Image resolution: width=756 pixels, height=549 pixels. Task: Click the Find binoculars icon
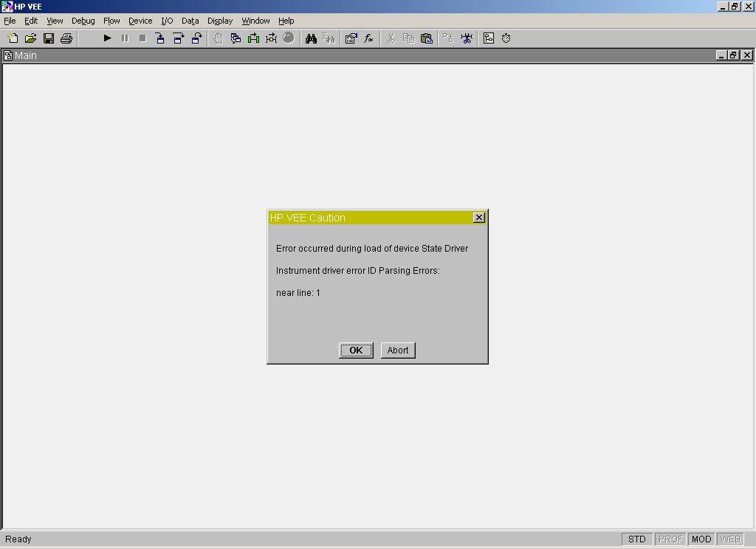(x=311, y=38)
